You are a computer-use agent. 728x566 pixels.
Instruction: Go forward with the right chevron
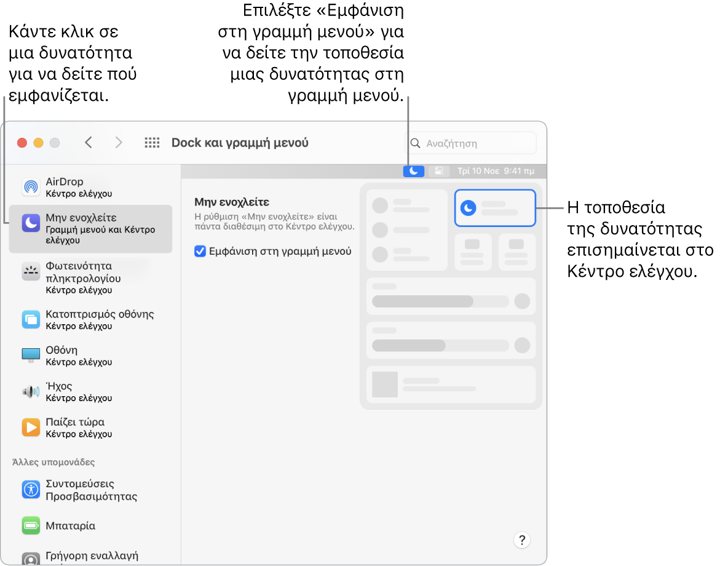coord(119,142)
